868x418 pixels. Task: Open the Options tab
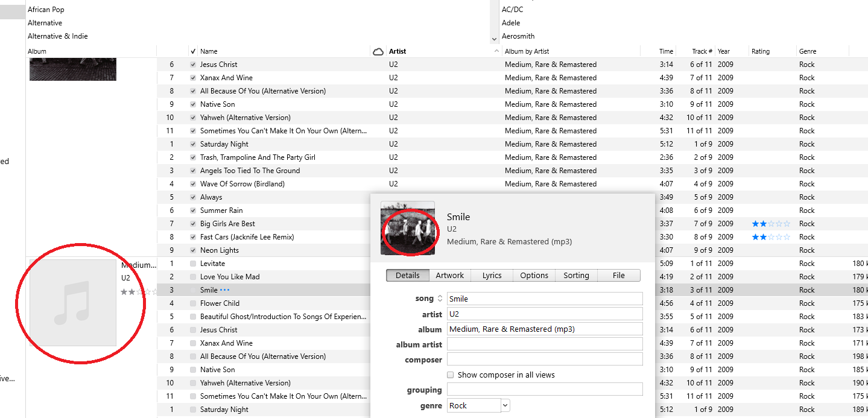534,275
